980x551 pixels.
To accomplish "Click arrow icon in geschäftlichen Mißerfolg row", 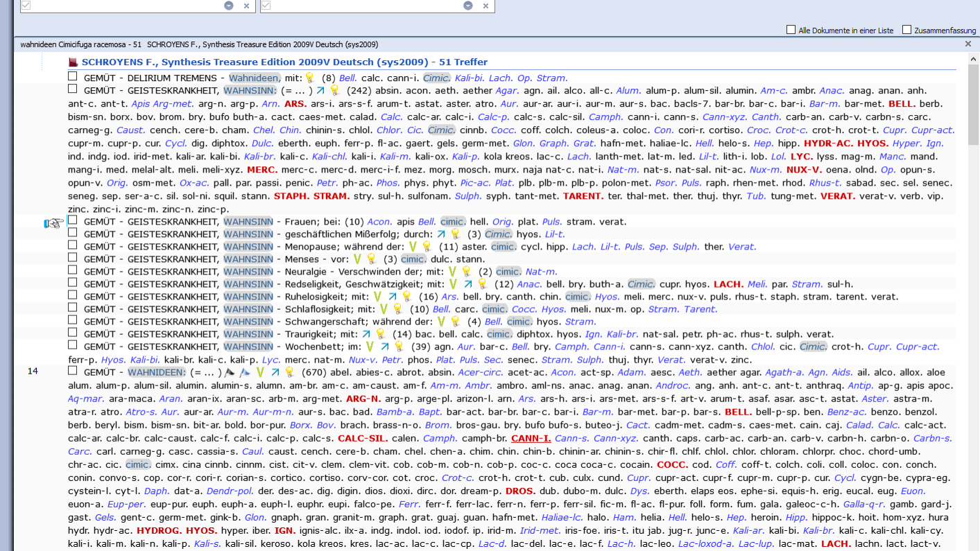I will tap(441, 234).
